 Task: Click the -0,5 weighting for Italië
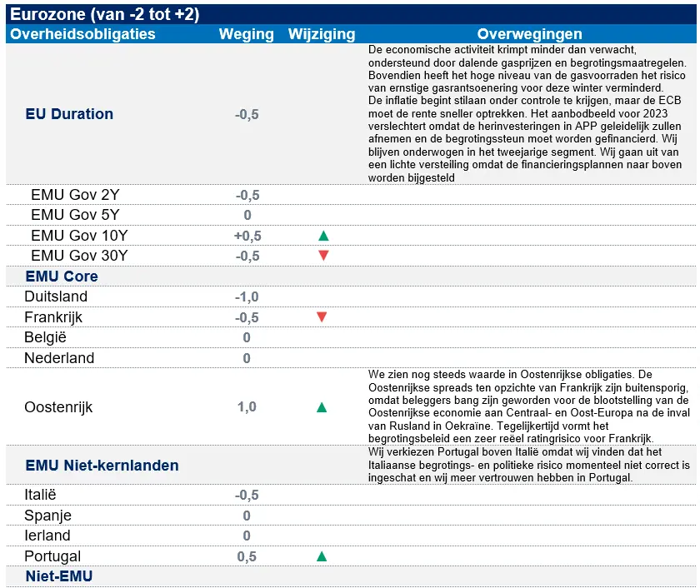pos(247,496)
